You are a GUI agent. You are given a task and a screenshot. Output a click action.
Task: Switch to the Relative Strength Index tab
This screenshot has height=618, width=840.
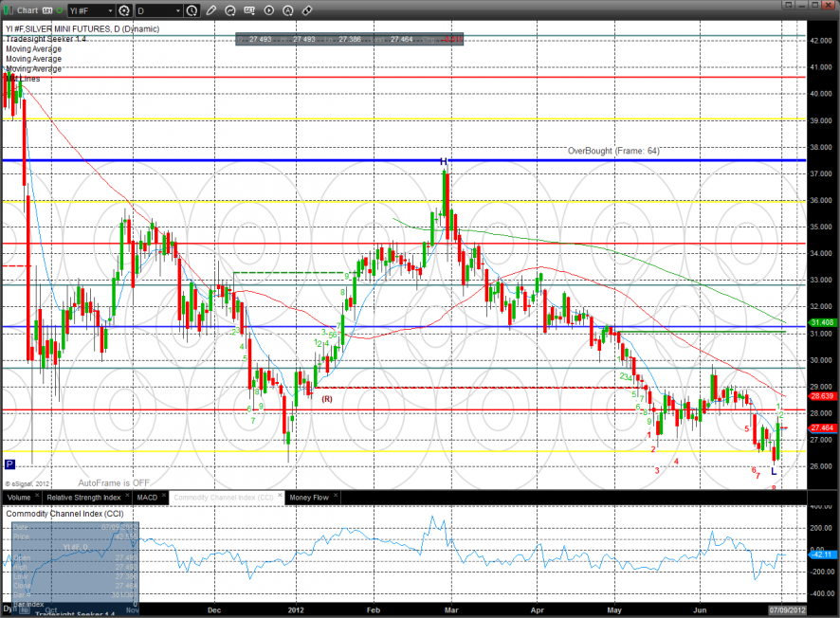point(84,497)
